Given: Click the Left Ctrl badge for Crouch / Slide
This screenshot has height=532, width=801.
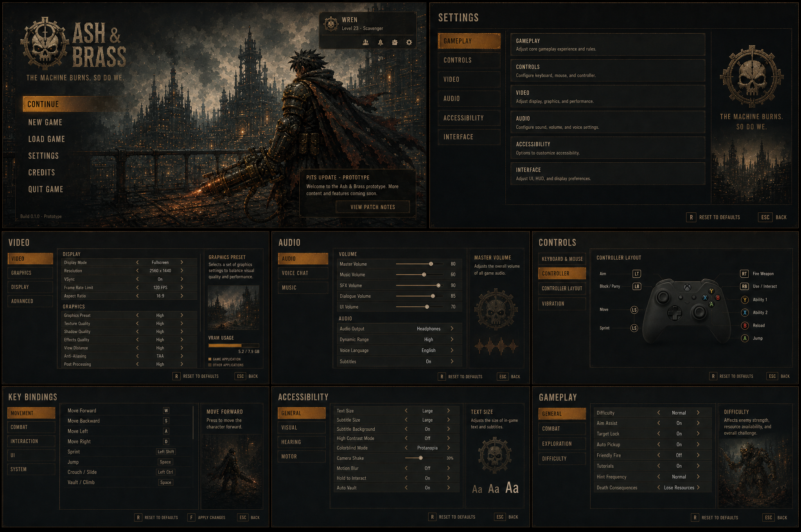Looking at the screenshot, I should pyautogui.click(x=165, y=472).
